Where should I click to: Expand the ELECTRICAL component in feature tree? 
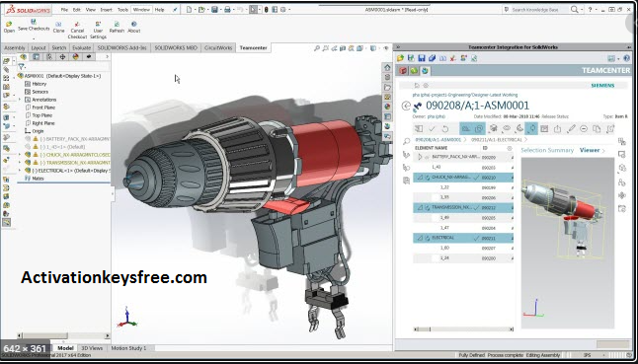click(20, 171)
